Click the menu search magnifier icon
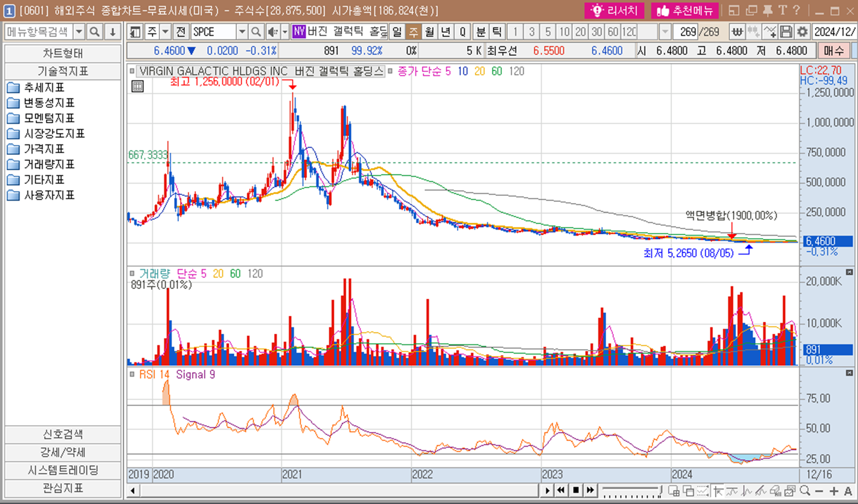Viewport: 858px width, 504px height. tap(95, 32)
